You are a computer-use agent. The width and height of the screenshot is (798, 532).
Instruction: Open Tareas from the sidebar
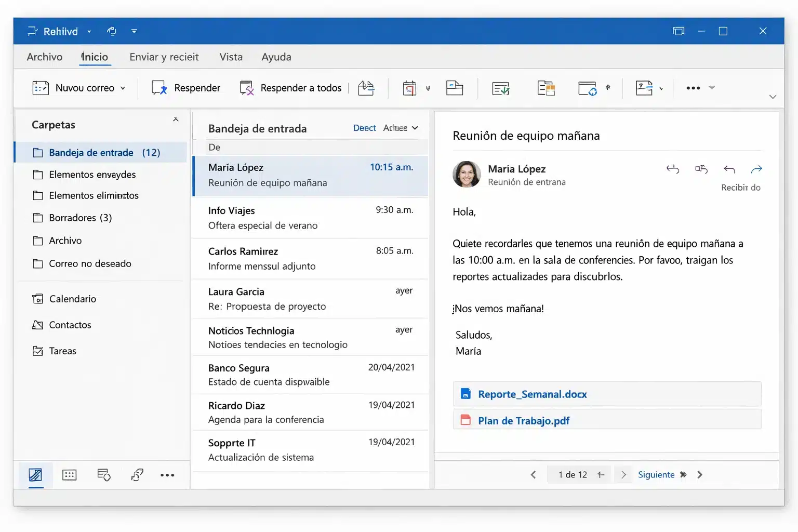point(62,351)
